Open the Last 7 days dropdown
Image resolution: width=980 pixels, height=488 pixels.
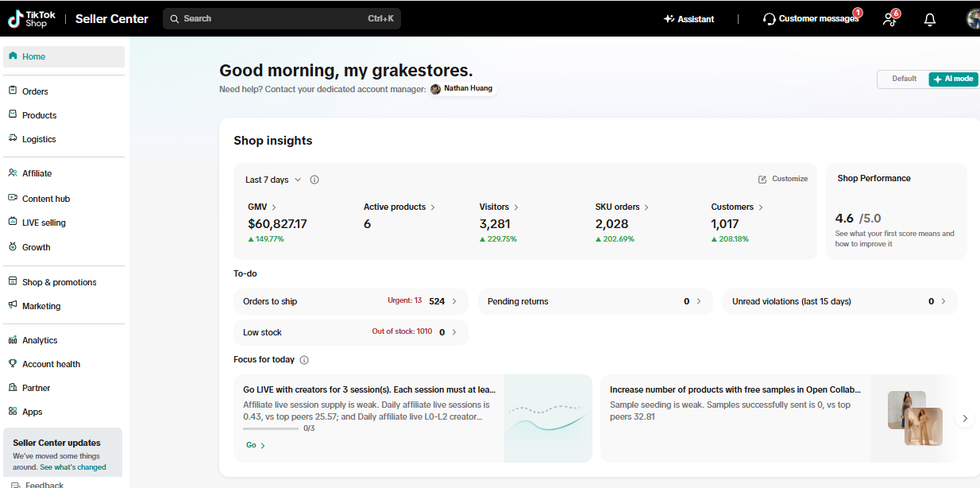coord(273,180)
